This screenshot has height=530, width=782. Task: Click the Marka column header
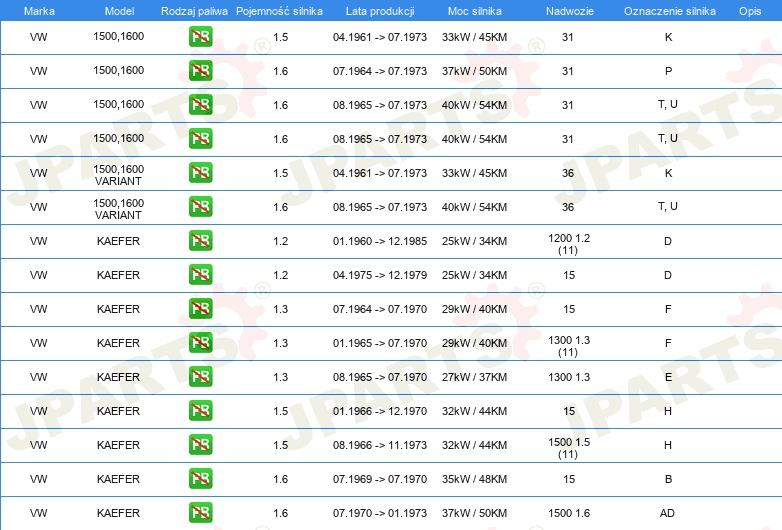coord(39,10)
